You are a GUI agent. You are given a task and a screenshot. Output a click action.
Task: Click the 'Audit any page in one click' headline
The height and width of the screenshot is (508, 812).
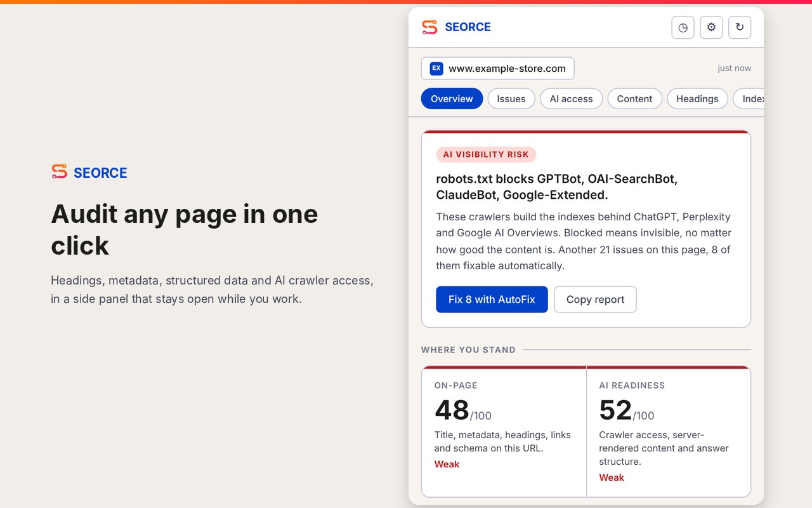tap(185, 230)
